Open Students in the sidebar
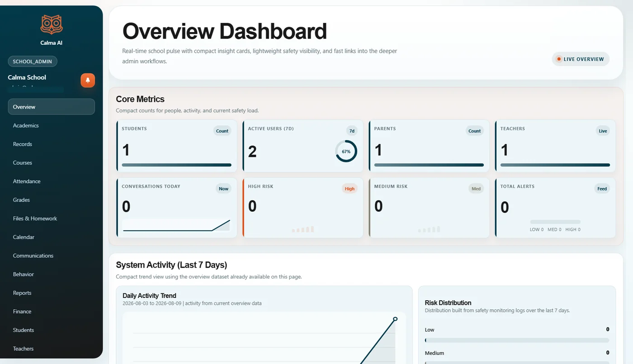Image resolution: width=633 pixels, height=364 pixels. coord(51,330)
